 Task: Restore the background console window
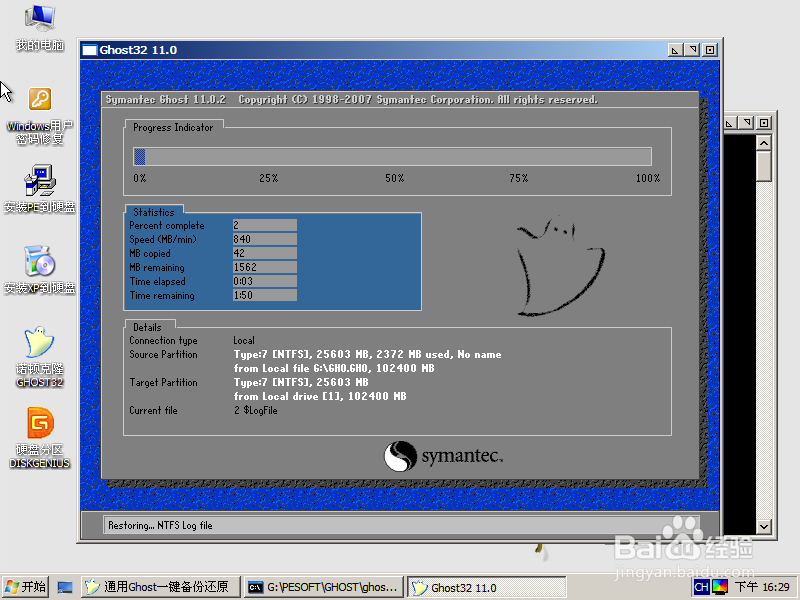(x=746, y=123)
